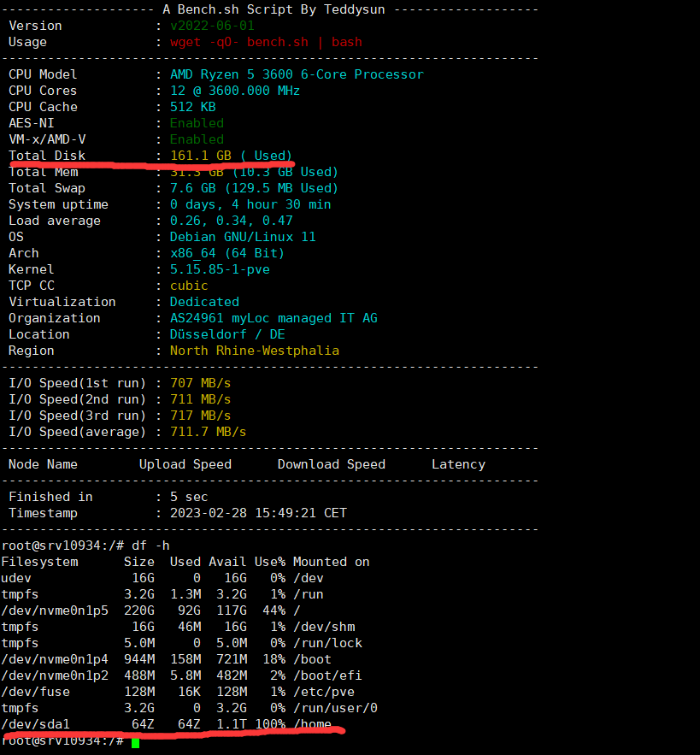Click the Düsseldorf / DE location value
The height and width of the screenshot is (755, 700).
[227, 334]
